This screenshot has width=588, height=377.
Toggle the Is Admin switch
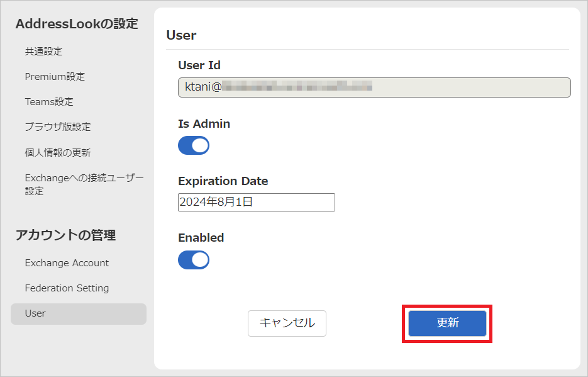tap(194, 146)
